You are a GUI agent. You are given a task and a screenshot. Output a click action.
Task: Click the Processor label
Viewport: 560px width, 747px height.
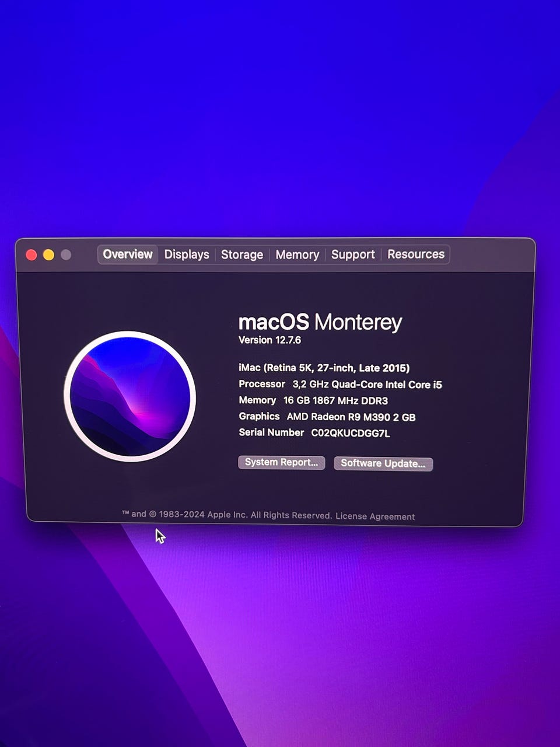(x=262, y=384)
